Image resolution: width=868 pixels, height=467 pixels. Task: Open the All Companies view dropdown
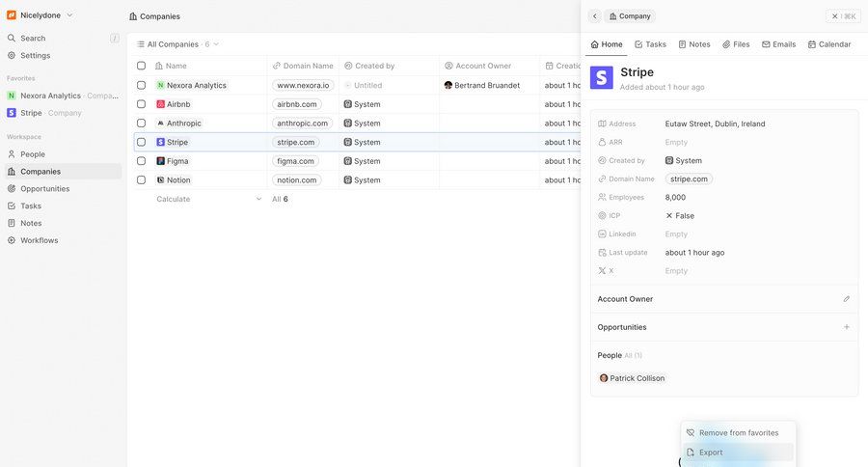pos(177,44)
